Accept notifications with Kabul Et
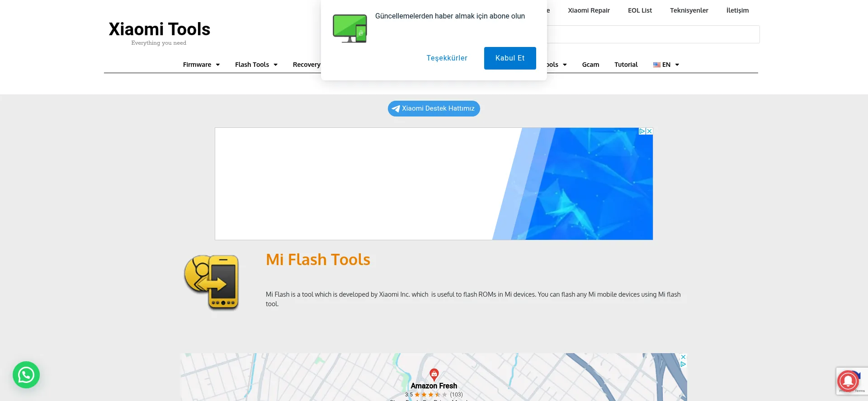The height and width of the screenshot is (401, 868). click(510, 58)
